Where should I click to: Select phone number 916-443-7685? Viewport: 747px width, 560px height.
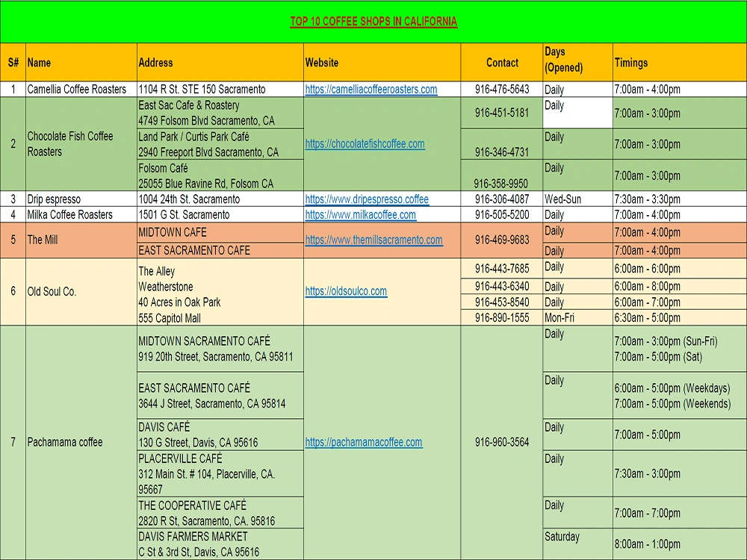pos(502,269)
